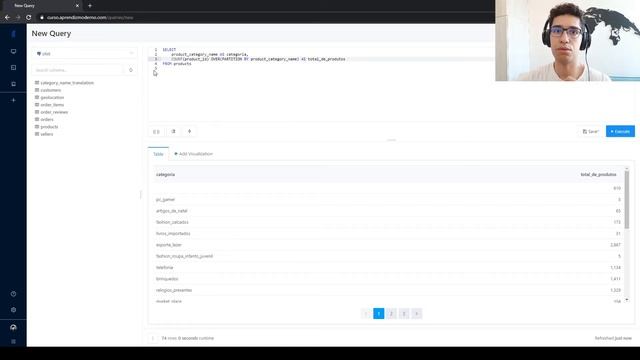Click the format query icon
The height and width of the screenshot is (360, 640).
click(173, 131)
